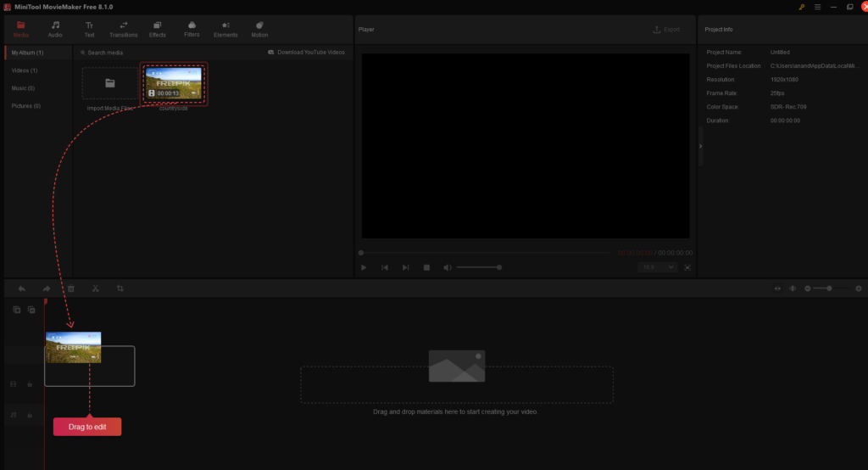This screenshot has height=470, width=868.
Task: Click the timeline drop-zone image placeholder
Action: (x=457, y=366)
